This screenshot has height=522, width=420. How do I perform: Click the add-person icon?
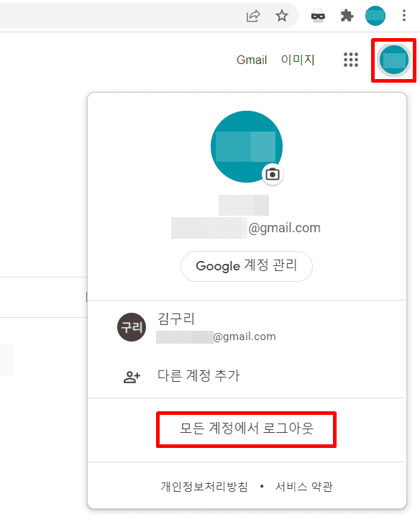[x=132, y=377]
